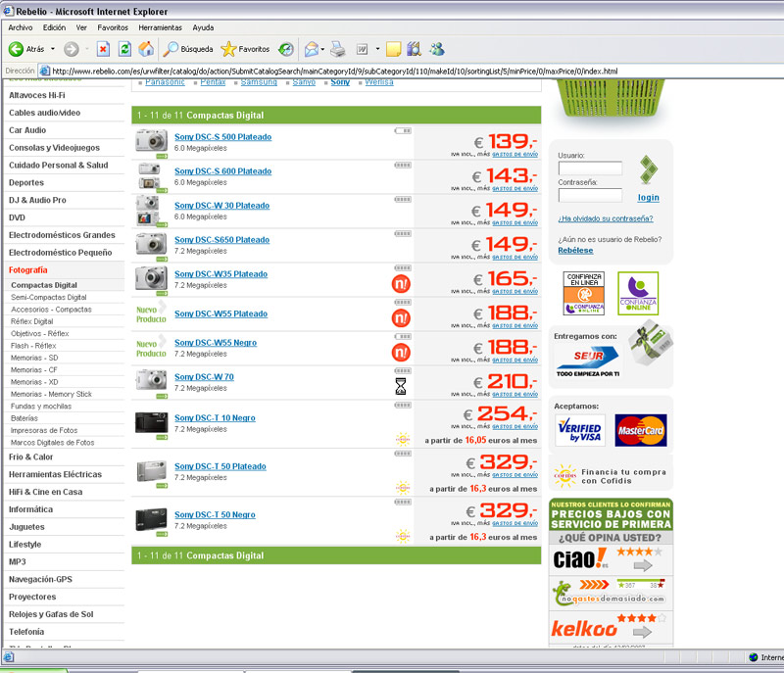This screenshot has height=673, width=784.
Task: Click Cofidis sun icon on DSC-T 10 Negro row
Action: click(x=403, y=440)
